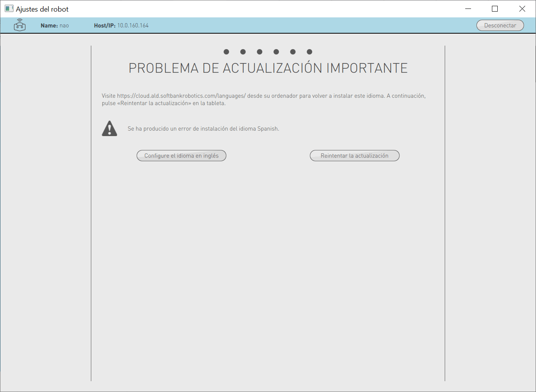
Task: Click the Host/IP address 10.0.160.164
Action: pos(133,26)
